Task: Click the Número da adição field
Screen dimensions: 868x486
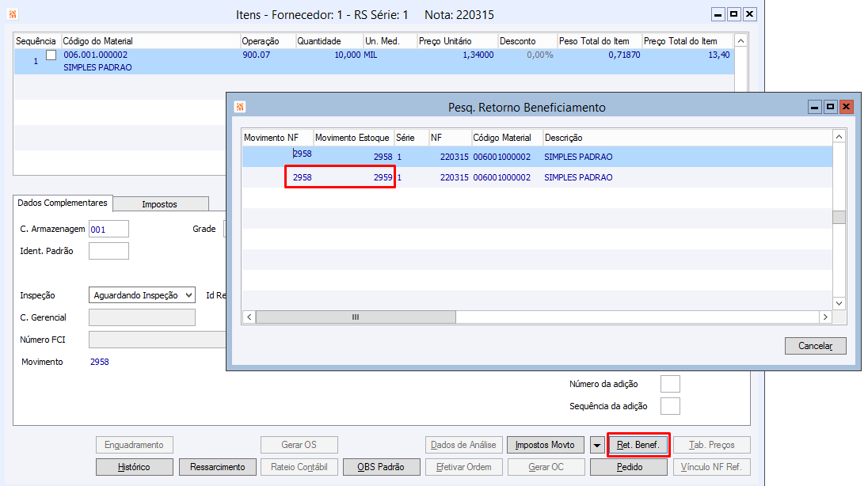Action: [x=670, y=384]
